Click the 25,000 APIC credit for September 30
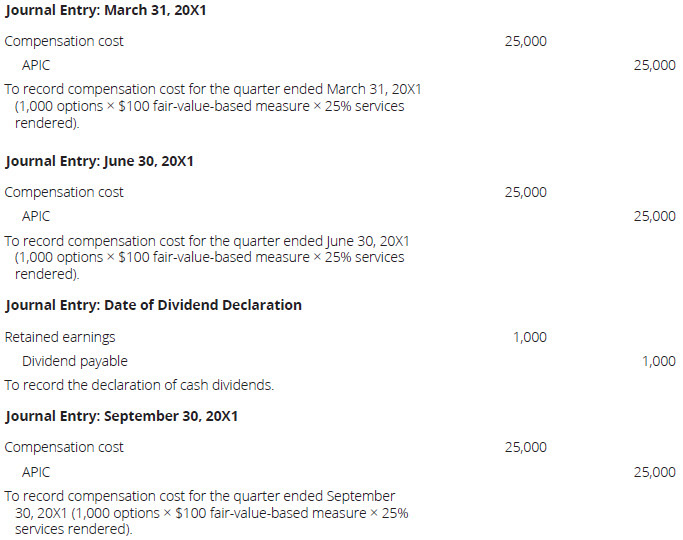The width and height of the screenshot is (683, 540). (654, 472)
